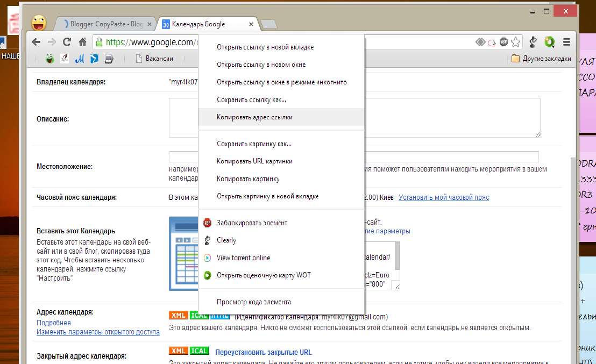Open a new tab with the new-tab button
Image resolution: width=596 pixels, height=364 pixels.
[x=269, y=25]
